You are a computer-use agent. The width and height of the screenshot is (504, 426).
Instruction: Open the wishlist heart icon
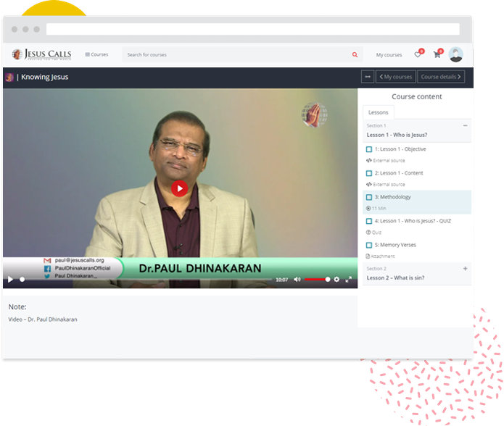pos(418,54)
